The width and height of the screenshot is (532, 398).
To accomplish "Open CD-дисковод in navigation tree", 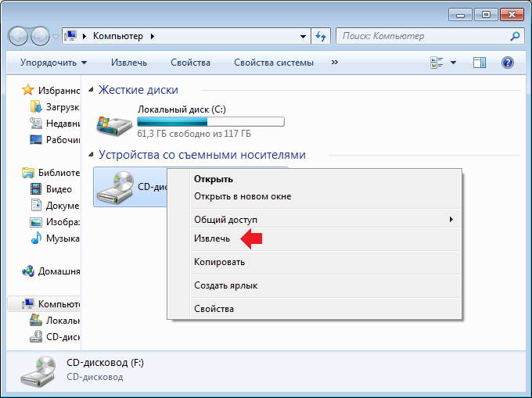I will click(54, 337).
